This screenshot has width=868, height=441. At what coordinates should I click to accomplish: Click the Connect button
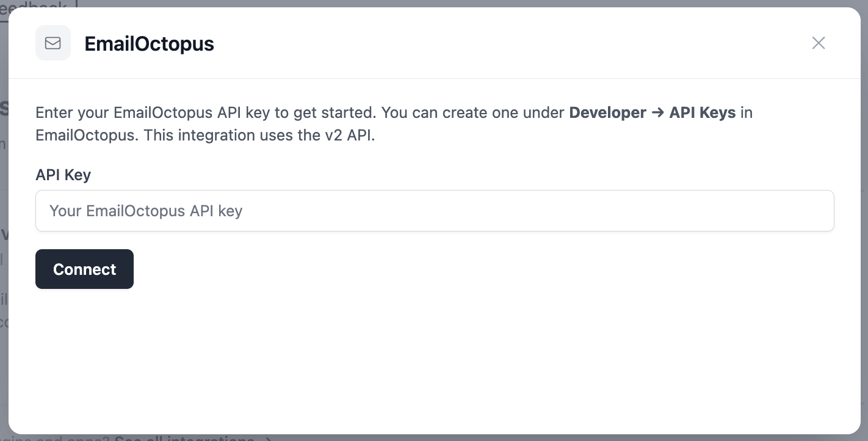pyautogui.click(x=84, y=269)
